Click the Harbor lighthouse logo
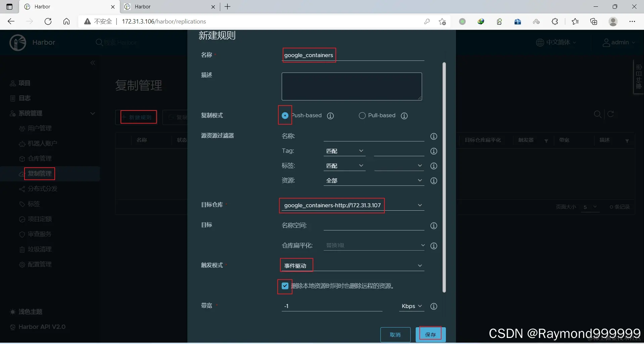 [17, 42]
